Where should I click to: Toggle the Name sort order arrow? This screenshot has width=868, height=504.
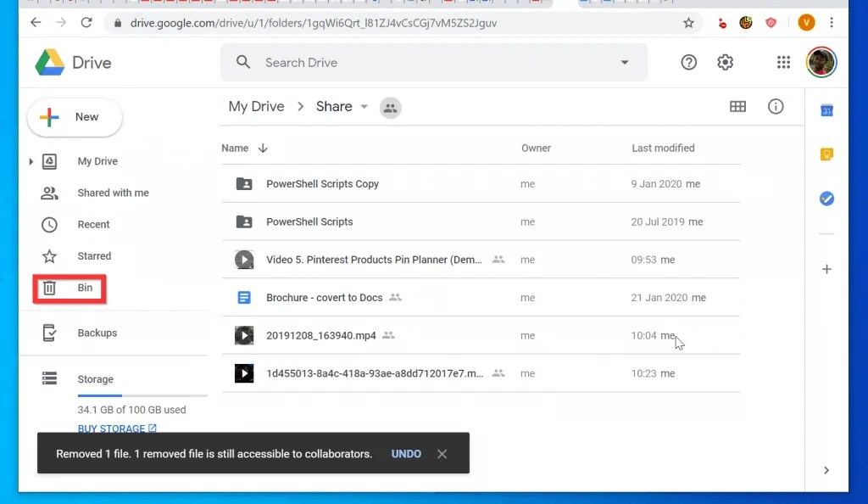(262, 148)
